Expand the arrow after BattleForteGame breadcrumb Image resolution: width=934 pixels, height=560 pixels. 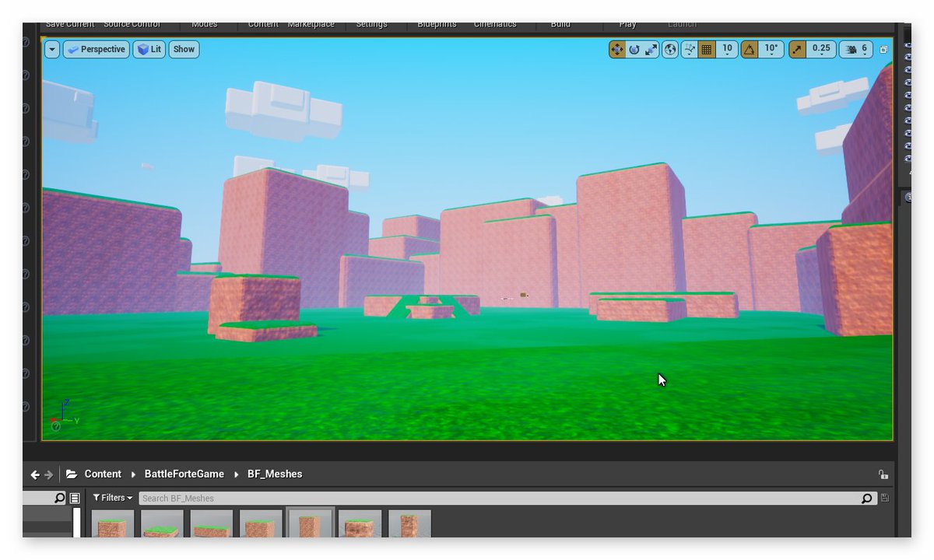237,474
